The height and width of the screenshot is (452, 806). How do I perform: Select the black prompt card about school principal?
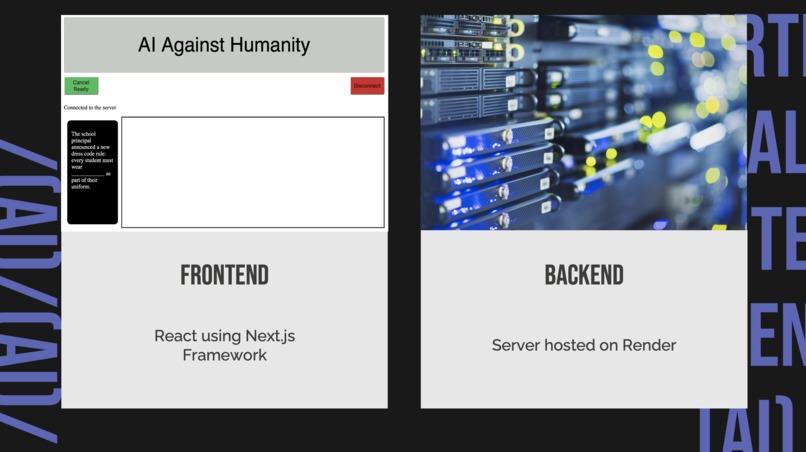tap(93, 172)
